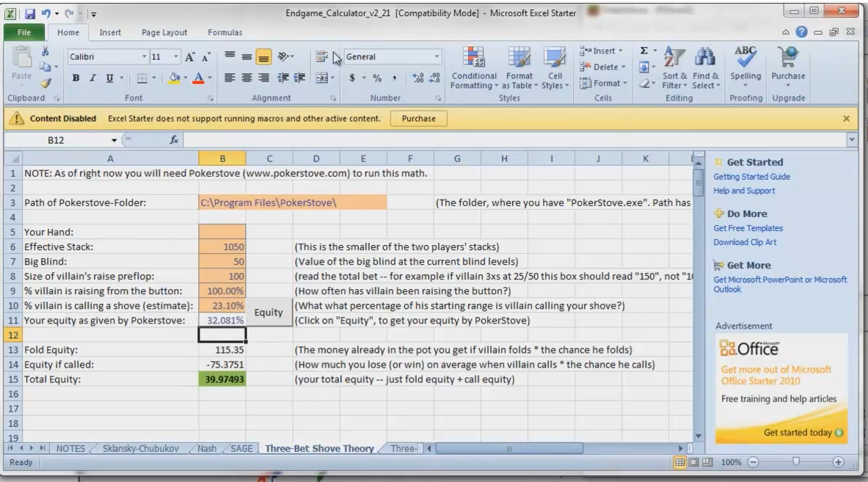868x482 pixels.
Task: Toggle Align Text Right
Action: click(263, 78)
